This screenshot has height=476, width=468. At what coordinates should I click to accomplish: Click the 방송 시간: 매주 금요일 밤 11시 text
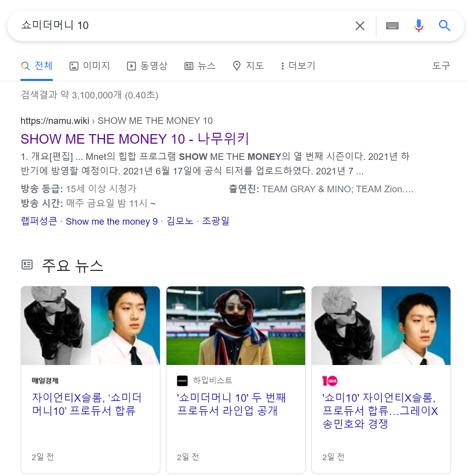(x=88, y=203)
